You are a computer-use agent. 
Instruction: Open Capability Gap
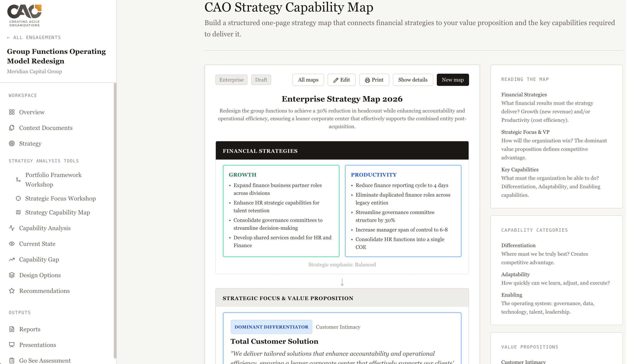click(x=39, y=259)
